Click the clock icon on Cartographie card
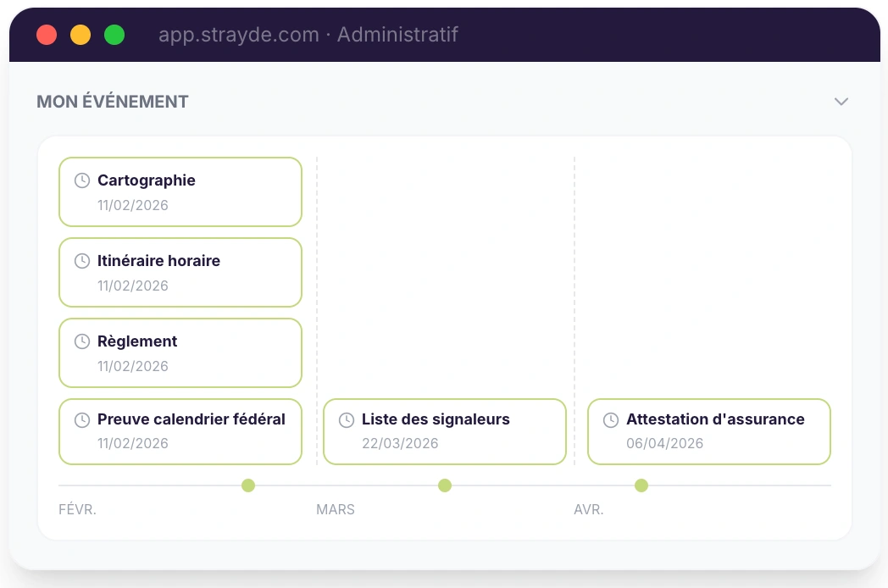 click(x=81, y=180)
